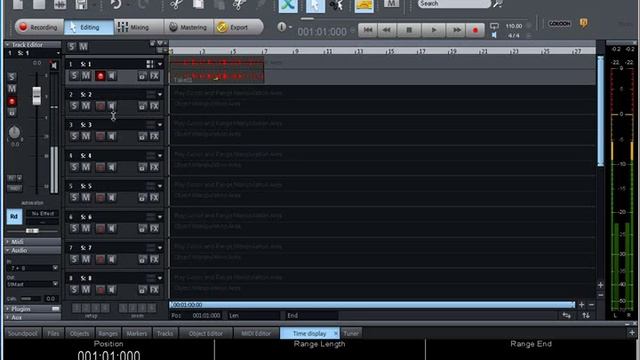
Task: Click the speaker icon above Track Editor meter
Action: pyautogui.click(x=54, y=65)
